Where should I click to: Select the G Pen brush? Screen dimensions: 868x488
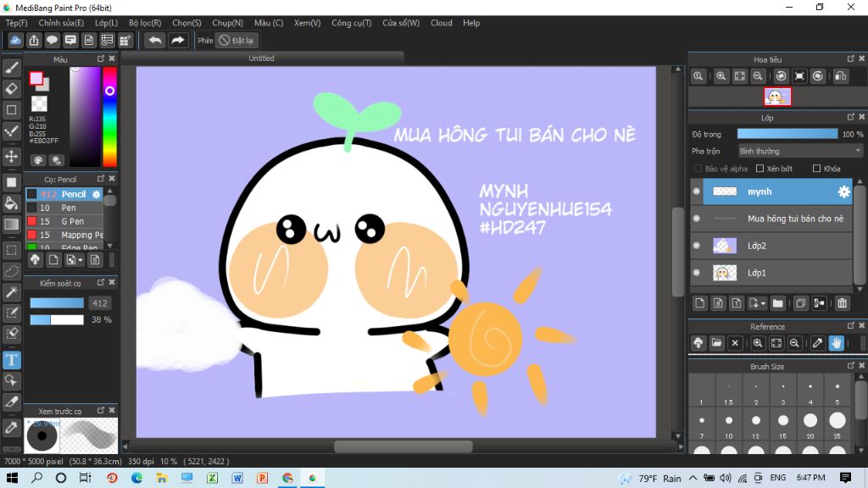(x=64, y=221)
